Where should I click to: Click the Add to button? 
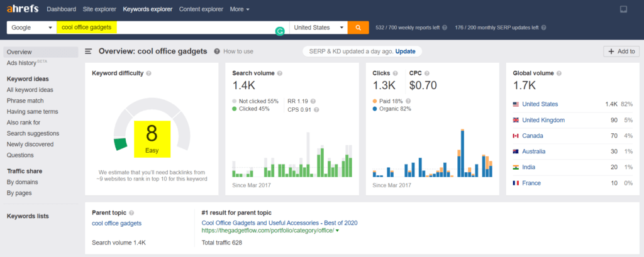621,52
